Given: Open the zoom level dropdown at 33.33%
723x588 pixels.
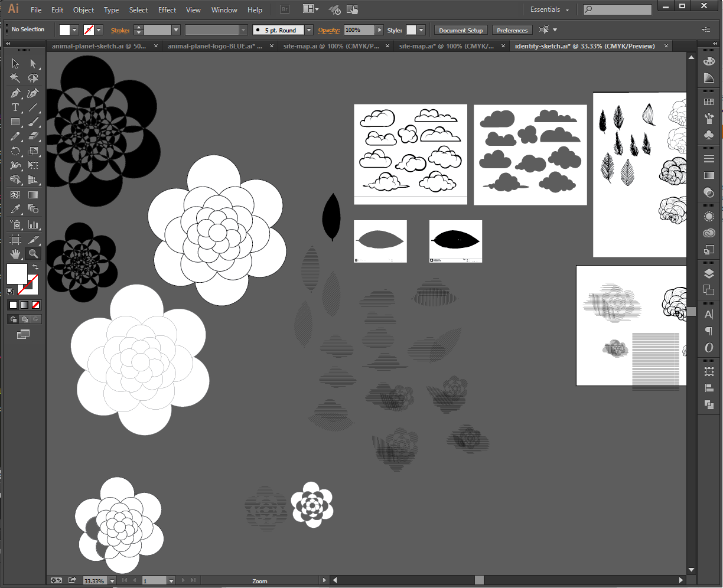Looking at the screenshot, I should click(112, 581).
